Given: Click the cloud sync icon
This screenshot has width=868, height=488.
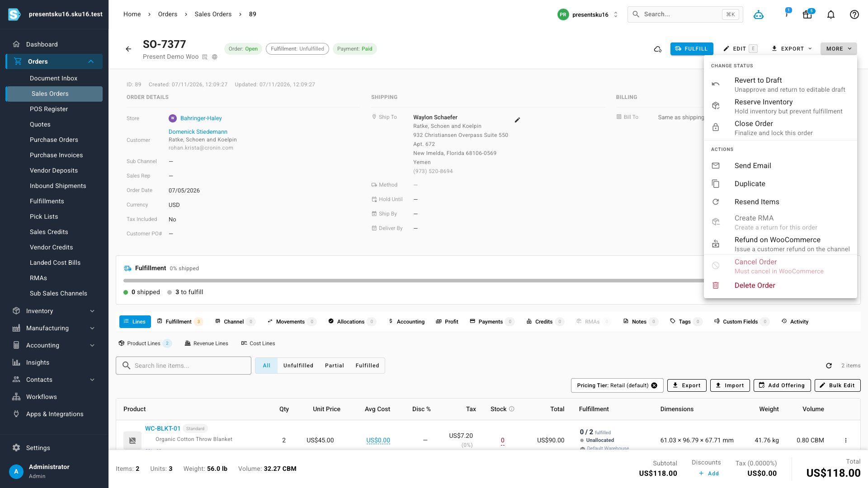Looking at the screenshot, I should [x=658, y=49].
